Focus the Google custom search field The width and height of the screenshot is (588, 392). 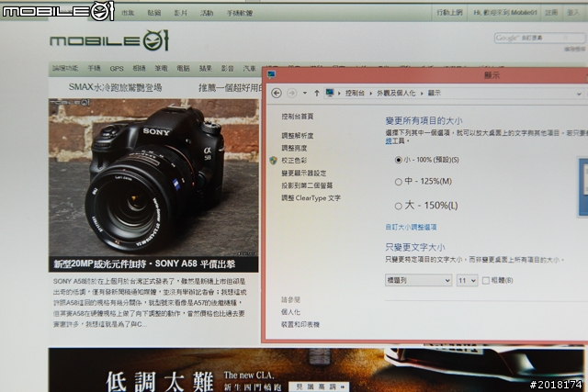[539, 38]
